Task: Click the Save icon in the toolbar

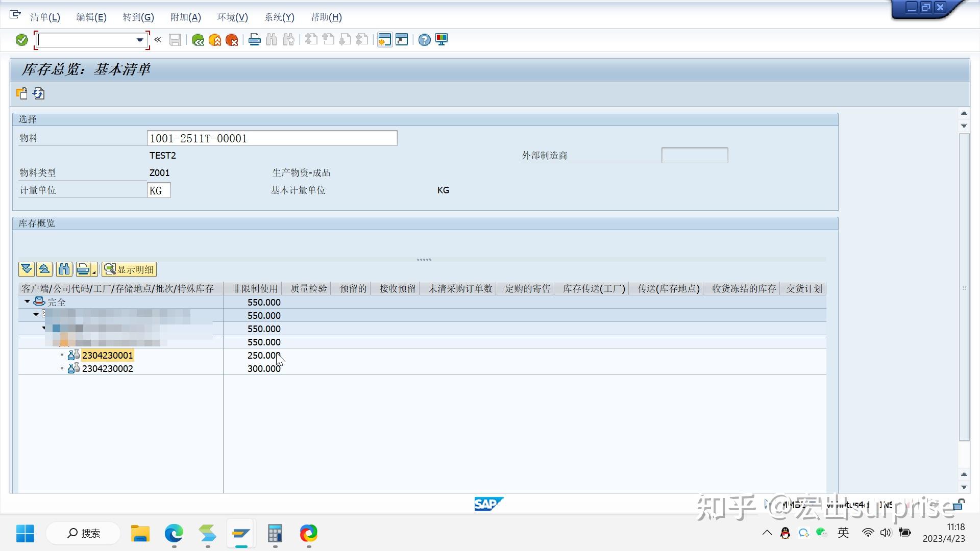Action: click(x=175, y=40)
